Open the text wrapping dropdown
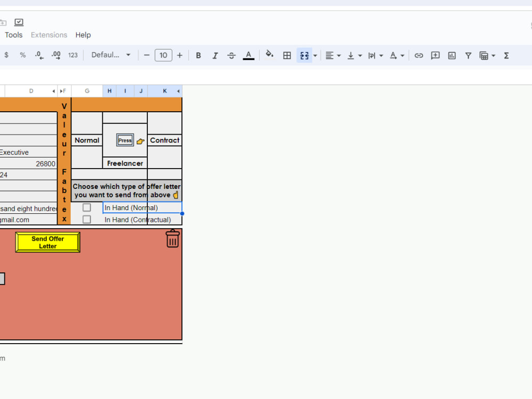This screenshot has width=532, height=399. [x=376, y=55]
